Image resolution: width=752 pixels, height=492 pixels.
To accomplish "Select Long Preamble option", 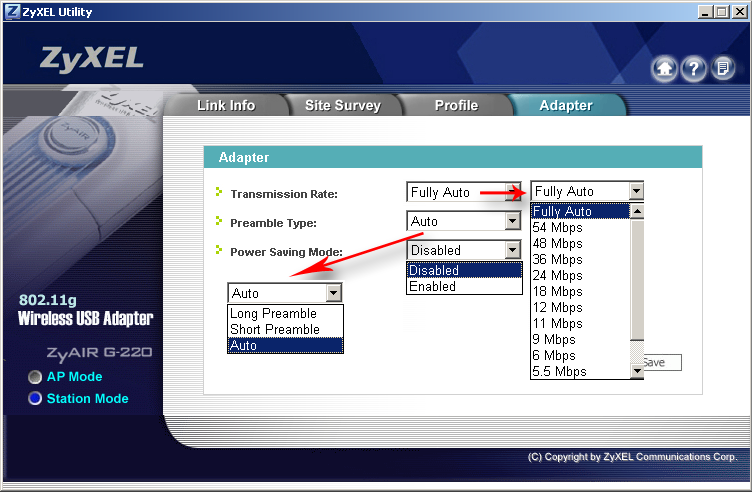I will [285, 313].
